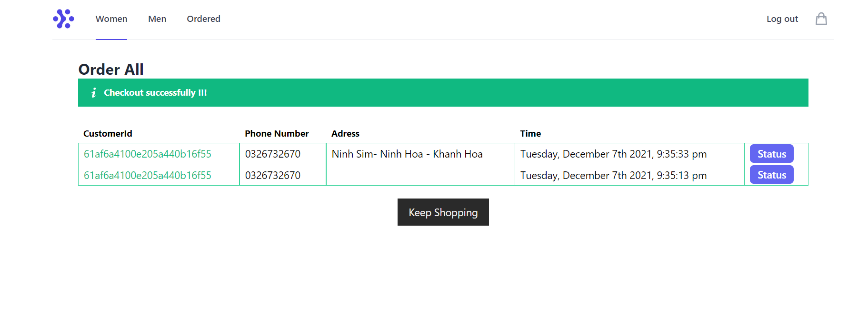Open the second CustomerId link
Viewport: 868px width, 328px height.
coord(148,175)
